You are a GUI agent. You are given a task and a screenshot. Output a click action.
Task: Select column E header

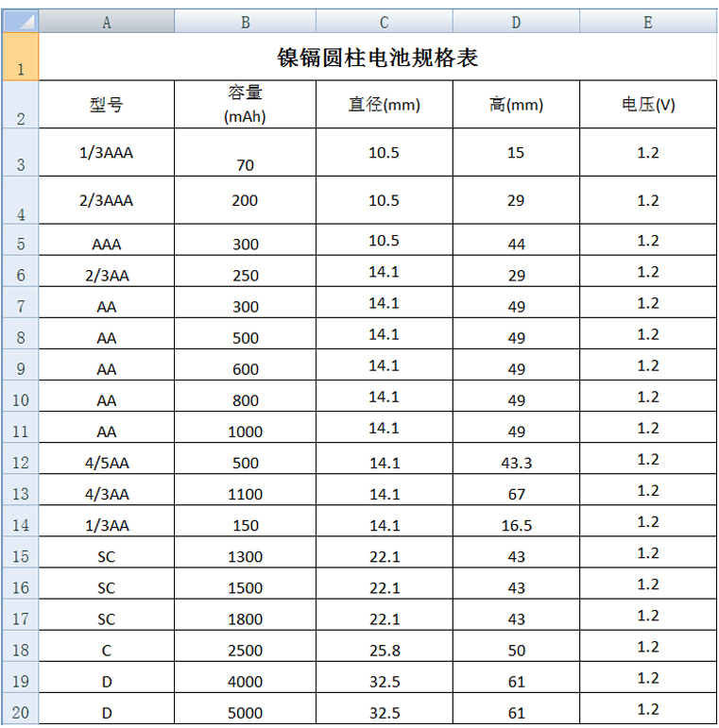pos(648,21)
